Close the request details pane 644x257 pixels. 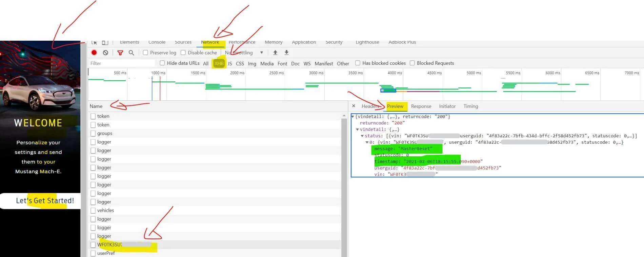(354, 106)
